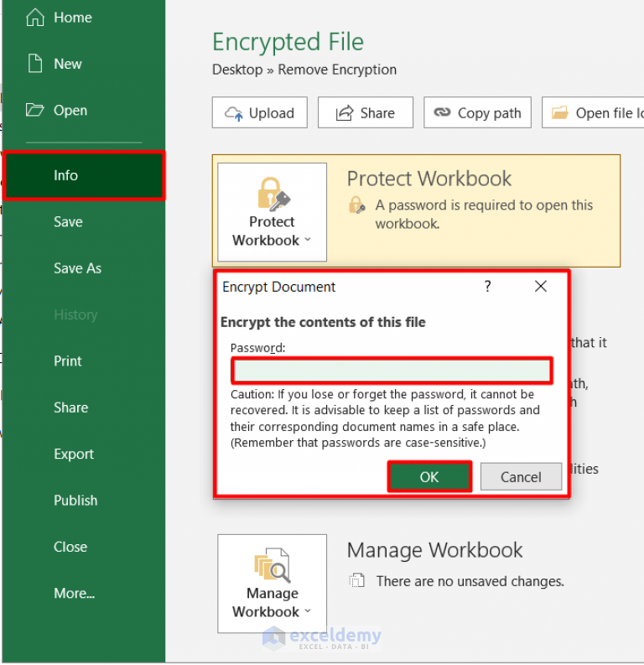Viewport: 644px width, 665px height.
Task: Click the Desktop breadcrumb path text
Action: click(x=237, y=70)
